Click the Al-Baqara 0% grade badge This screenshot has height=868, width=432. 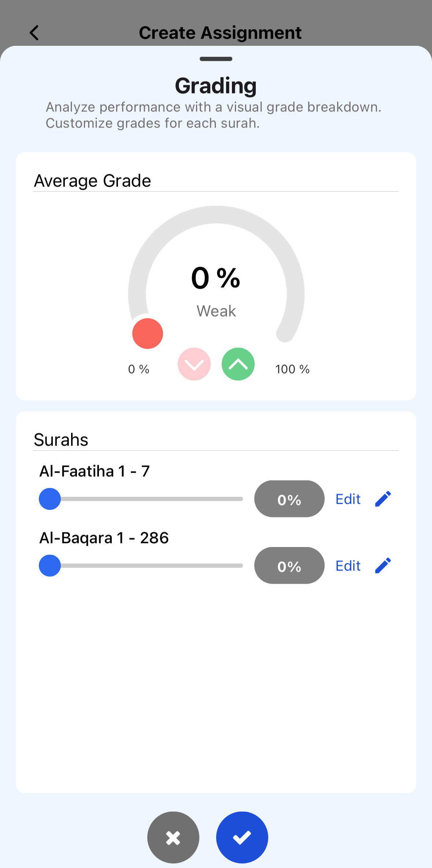click(289, 566)
